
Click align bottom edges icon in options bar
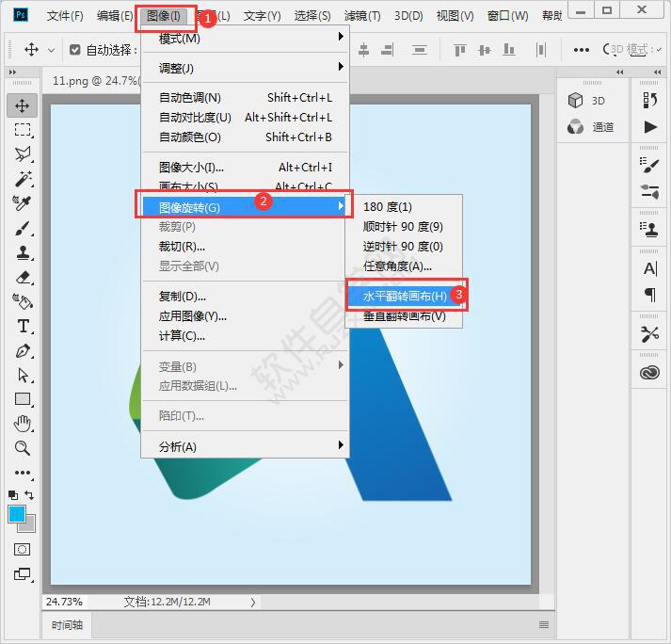[509, 50]
